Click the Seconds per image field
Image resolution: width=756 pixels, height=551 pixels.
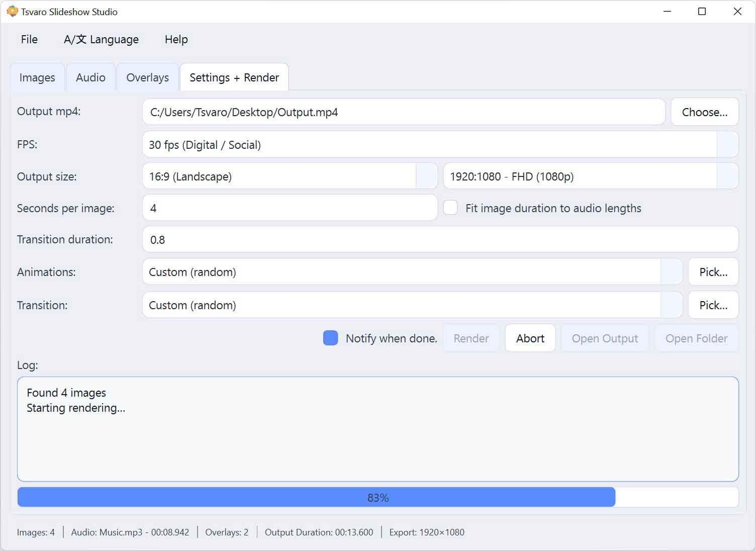(x=290, y=208)
